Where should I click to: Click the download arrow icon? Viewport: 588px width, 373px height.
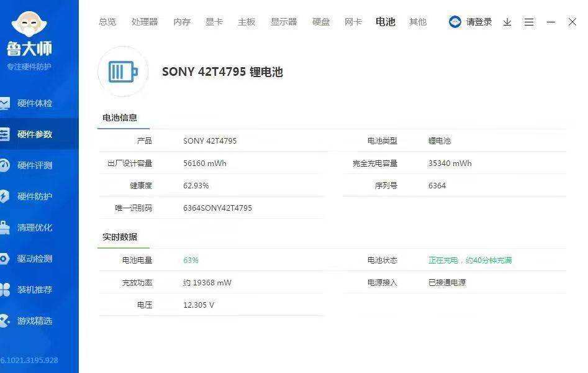pos(507,22)
